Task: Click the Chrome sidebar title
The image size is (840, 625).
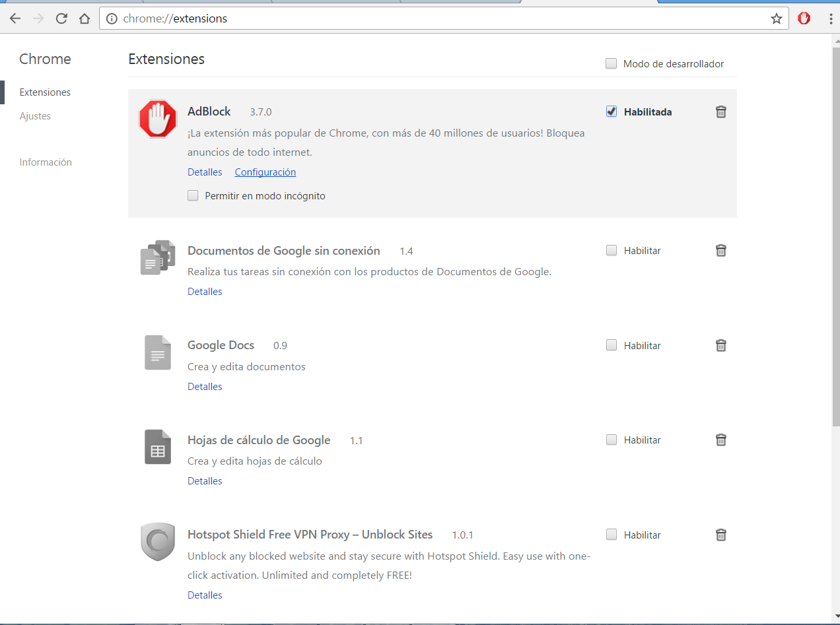Action: coord(45,59)
